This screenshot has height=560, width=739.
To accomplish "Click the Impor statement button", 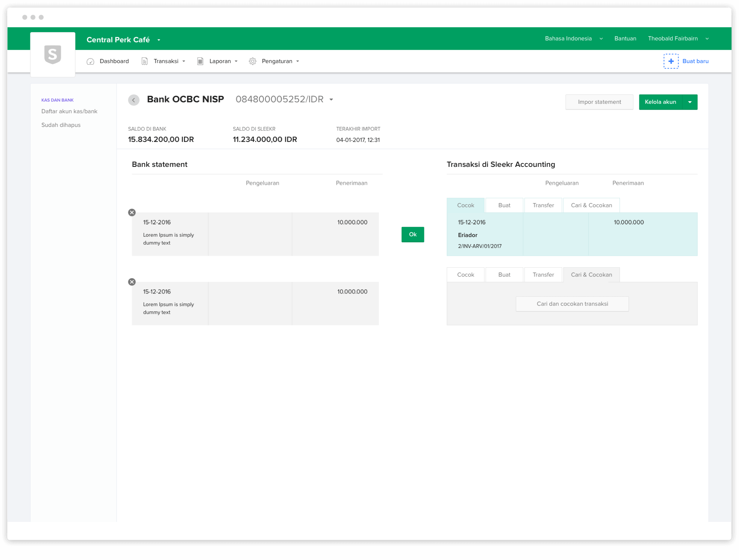I will coord(599,102).
